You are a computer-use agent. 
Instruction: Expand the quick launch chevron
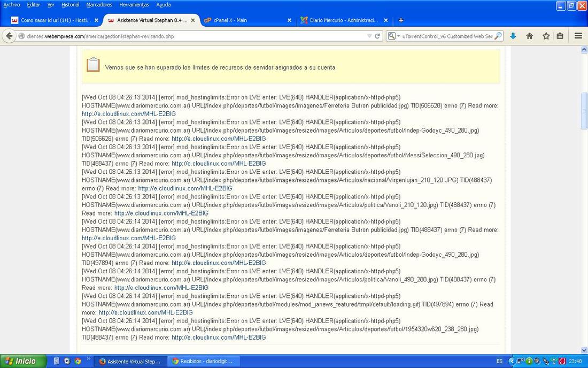coord(89,359)
